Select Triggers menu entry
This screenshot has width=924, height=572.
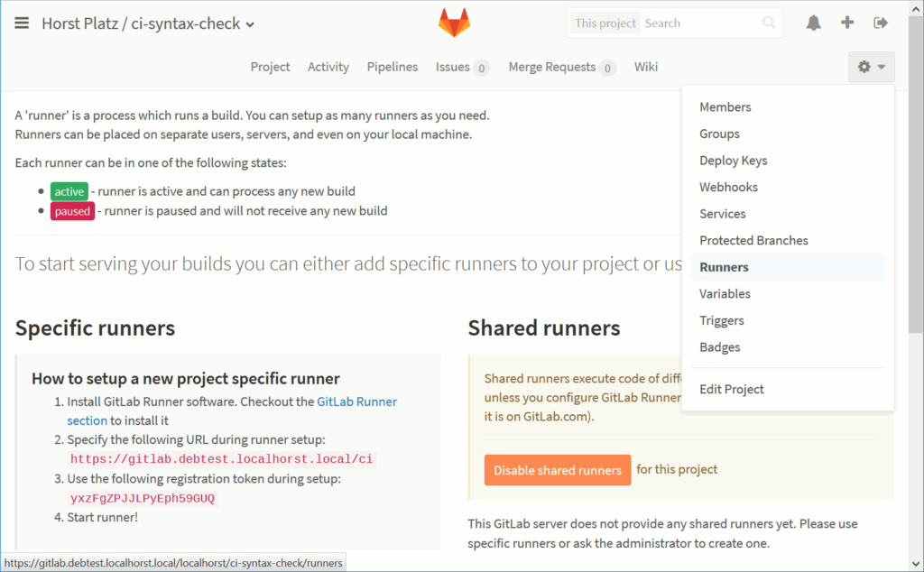(x=788, y=320)
